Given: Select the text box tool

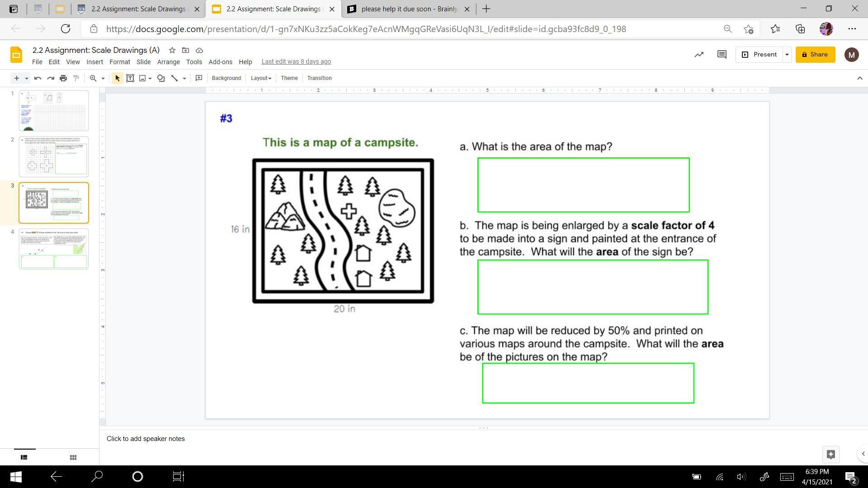Looking at the screenshot, I should (x=130, y=78).
